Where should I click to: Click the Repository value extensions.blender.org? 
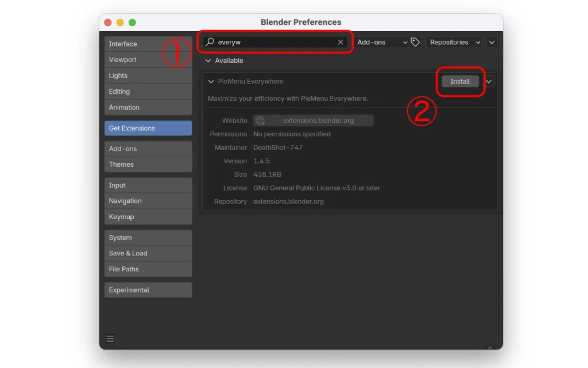[288, 202]
